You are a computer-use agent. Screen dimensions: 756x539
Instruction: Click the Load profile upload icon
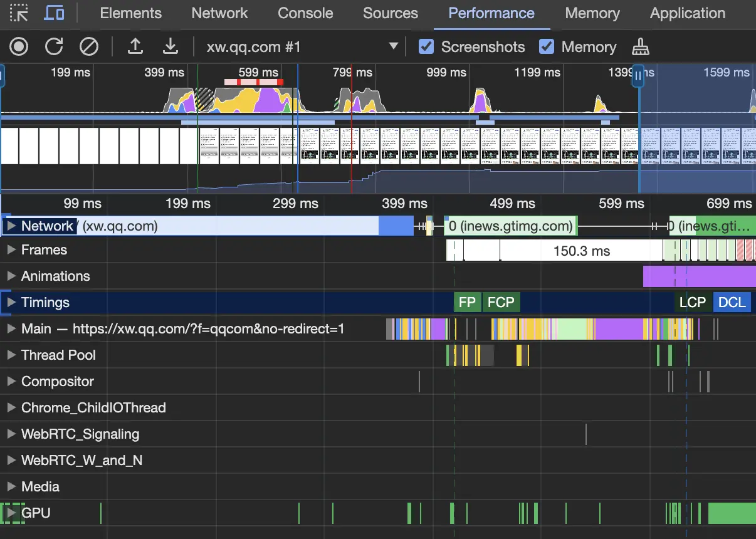click(135, 46)
